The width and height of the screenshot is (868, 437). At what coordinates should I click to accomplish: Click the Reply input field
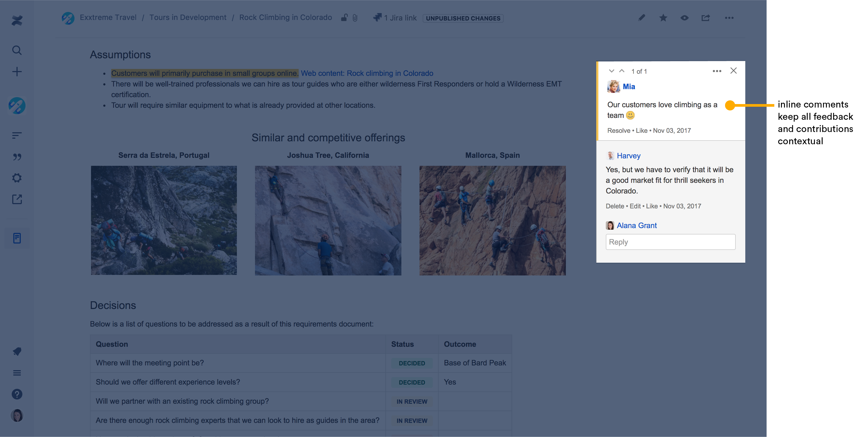[x=670, y=242]
